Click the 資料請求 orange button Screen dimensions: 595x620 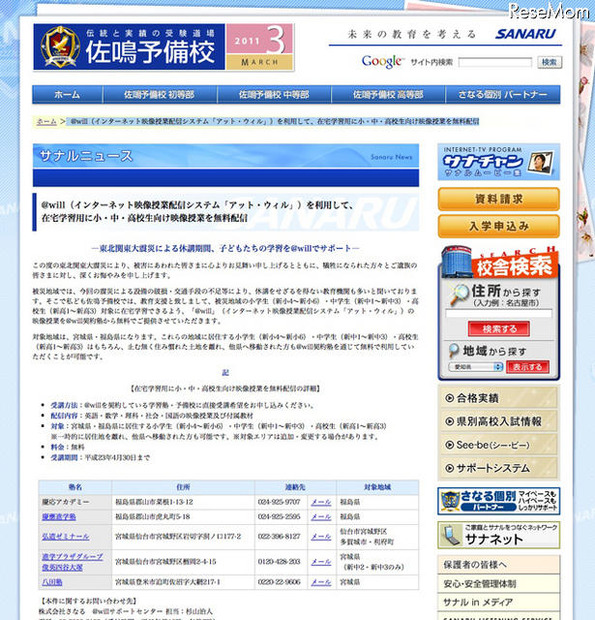pos(499,199)
